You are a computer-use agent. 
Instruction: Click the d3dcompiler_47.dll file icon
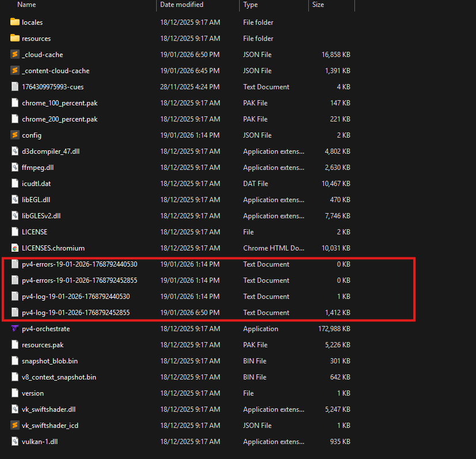(x=15, y=151)
